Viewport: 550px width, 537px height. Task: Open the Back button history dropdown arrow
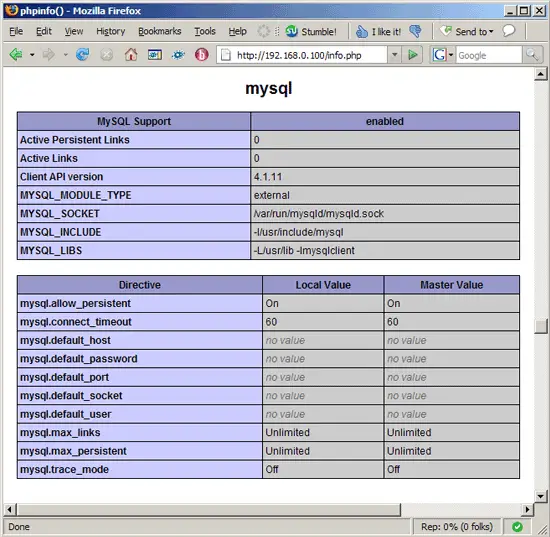pyautogui.click(x=32, y=55)
